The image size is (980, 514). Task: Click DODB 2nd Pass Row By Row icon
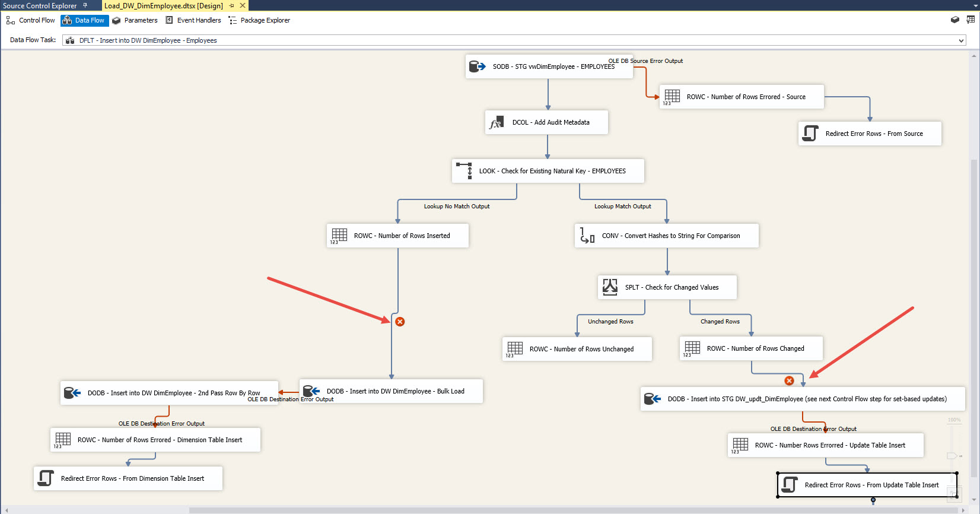pos(72,393)
